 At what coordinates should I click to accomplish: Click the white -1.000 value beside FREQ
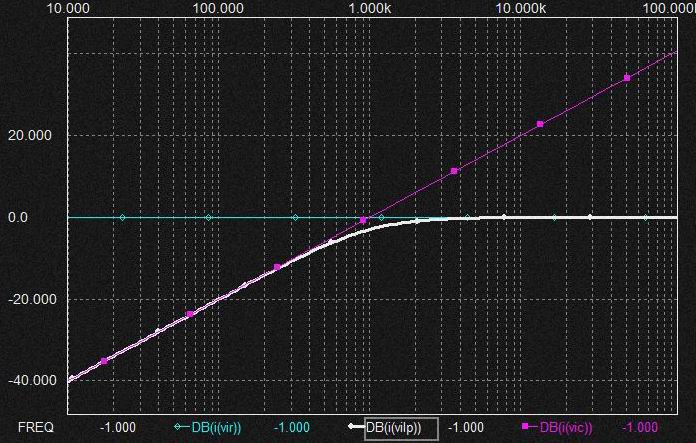point(118,428)
